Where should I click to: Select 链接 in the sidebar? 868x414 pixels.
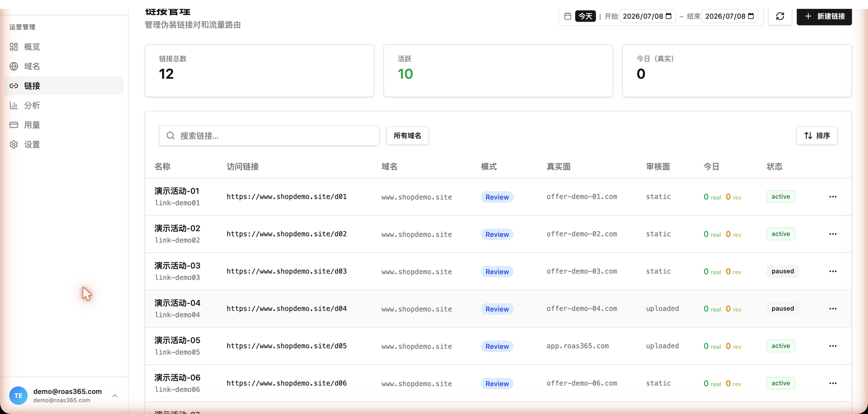(64, 86)
